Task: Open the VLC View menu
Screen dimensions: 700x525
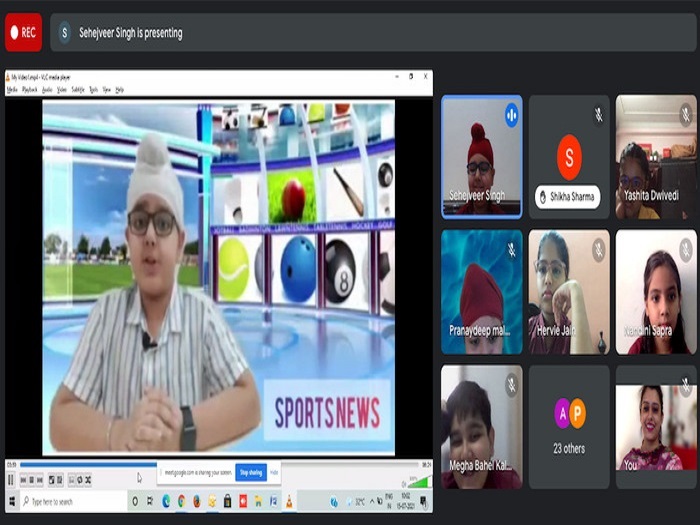Action: [106, 90]
